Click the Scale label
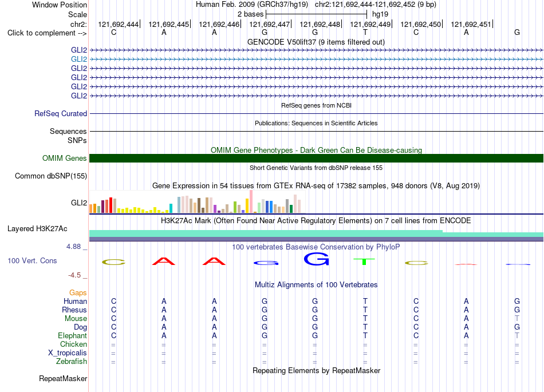 (77, 14)
